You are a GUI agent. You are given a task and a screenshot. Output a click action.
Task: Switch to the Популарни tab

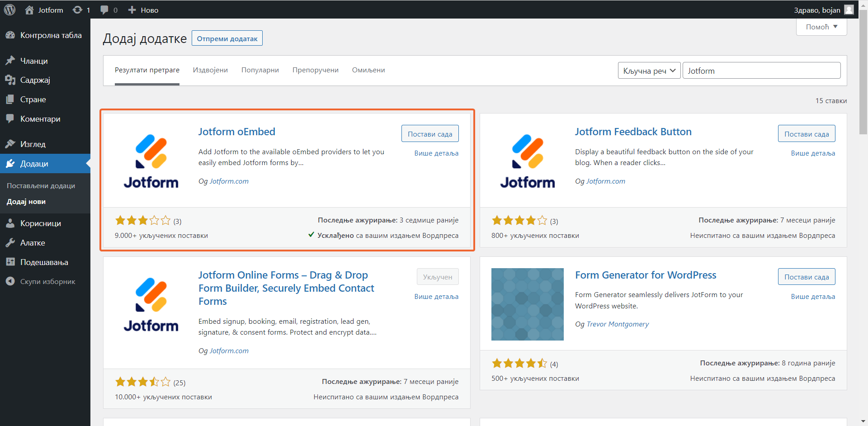click(260, 70)
